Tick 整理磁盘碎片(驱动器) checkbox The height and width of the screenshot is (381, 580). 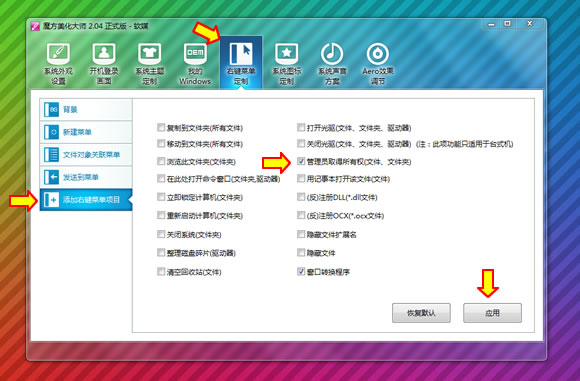[161, 253]
